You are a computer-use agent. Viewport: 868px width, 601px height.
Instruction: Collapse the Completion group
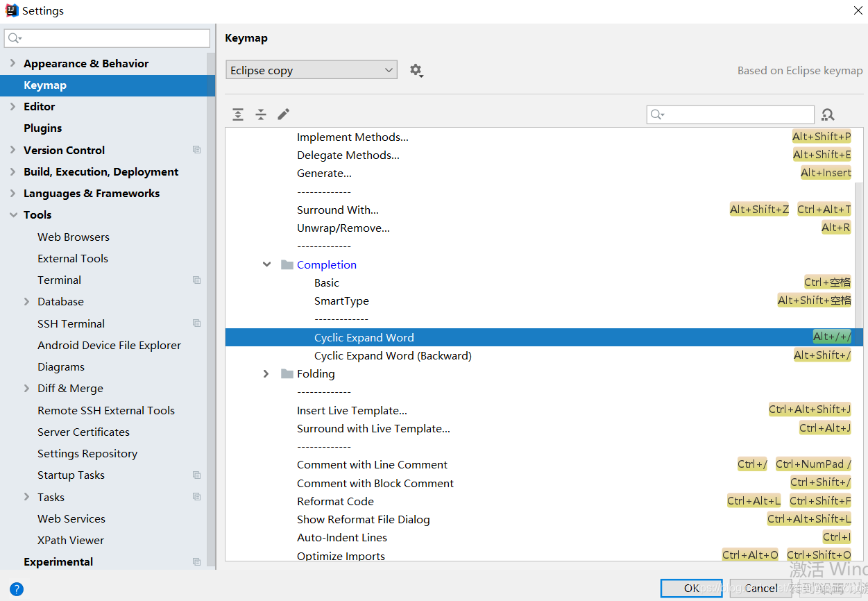coord(266,264)
